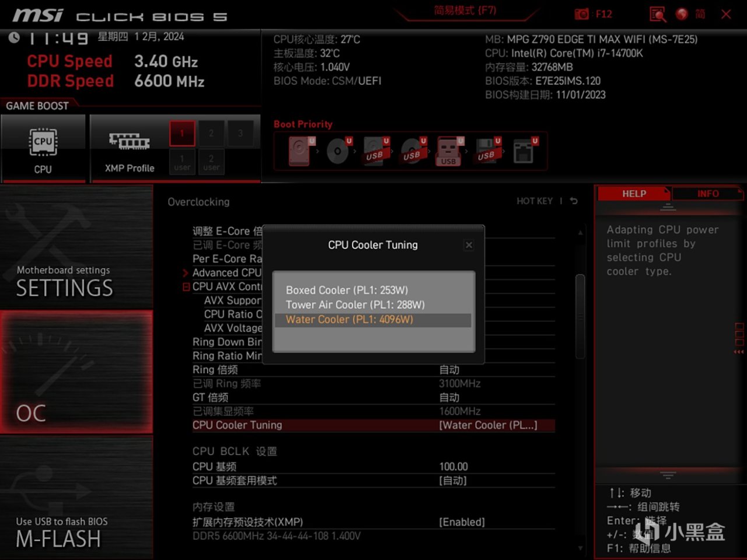This screenshot has width=747, height=560.
Task: Collapse CPU AVX control section
Action: coord(186,286)
